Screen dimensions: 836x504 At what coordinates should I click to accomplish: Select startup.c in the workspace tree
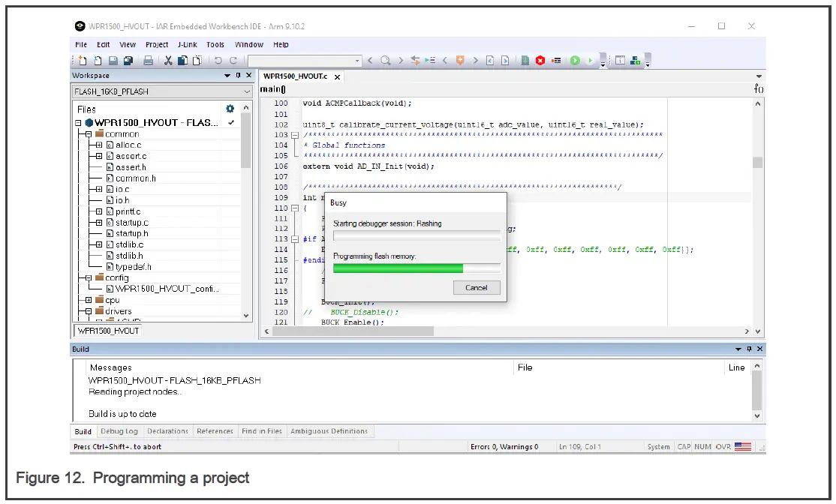click(x=131, y=223)
